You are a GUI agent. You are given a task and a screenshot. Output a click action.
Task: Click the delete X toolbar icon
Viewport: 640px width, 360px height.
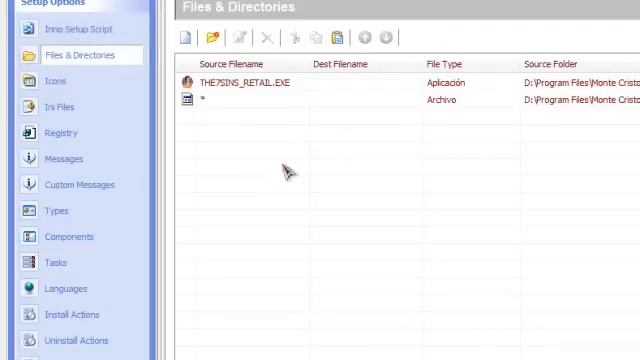tap(267, 38)
